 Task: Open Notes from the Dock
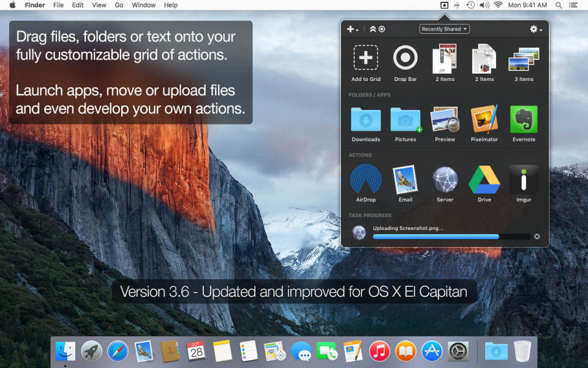click(222, 351)
